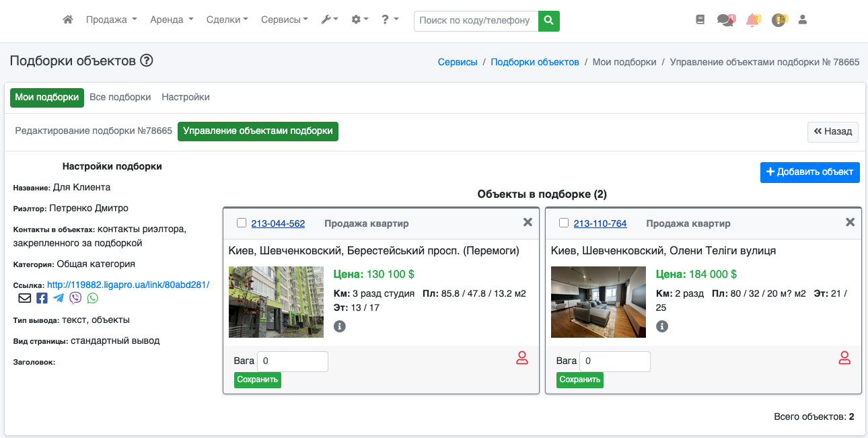Switch to the Все подборки tab
This screenshot has width=868, height=438.
tap(120, 97)
